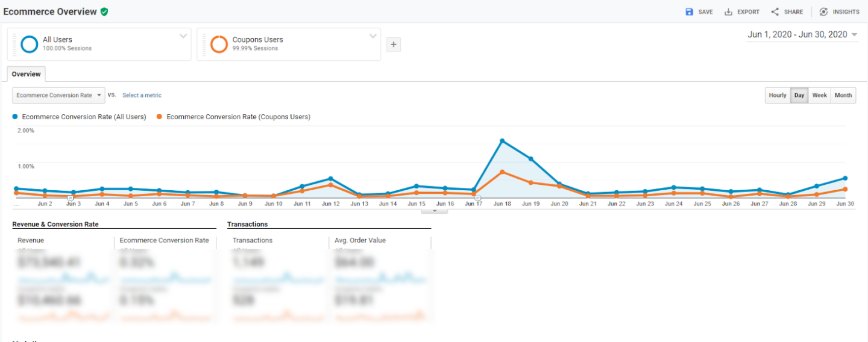Select the Day view button
Screen dimensions: 868x342
pyautogui.click(x=799, y=95)
